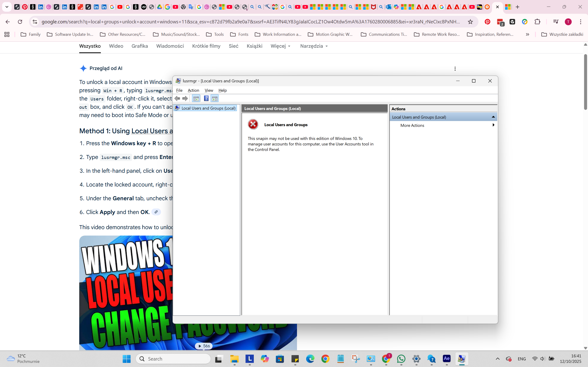588x367 pixels.
Task: Switch to the Grafika search tab
Action: coord(139,46)
